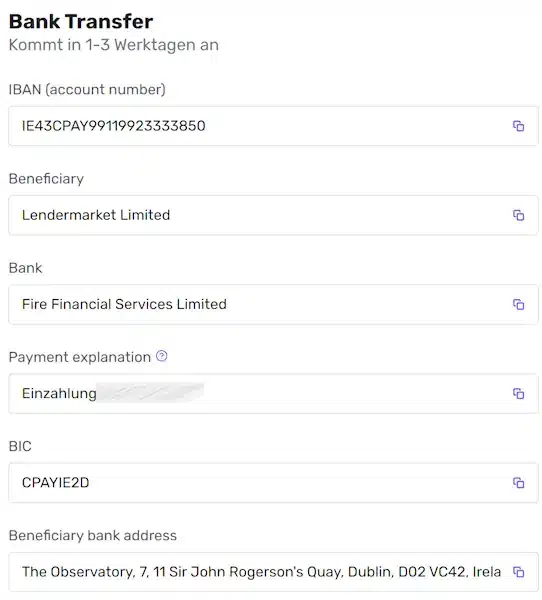Copy the Bank name Fire Financial Services

[x=518, y=304]
